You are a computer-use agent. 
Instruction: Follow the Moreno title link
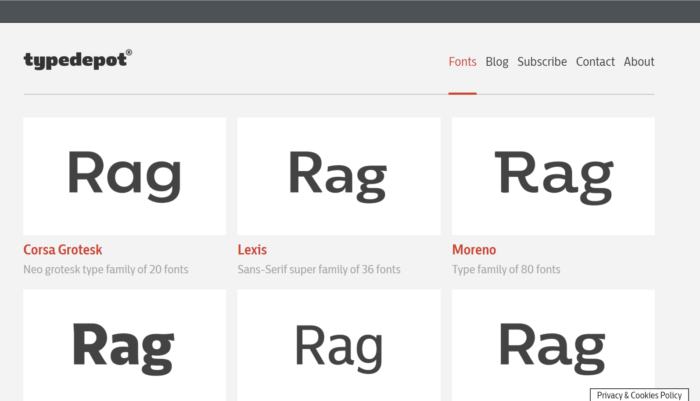click(x=474, y=250)
